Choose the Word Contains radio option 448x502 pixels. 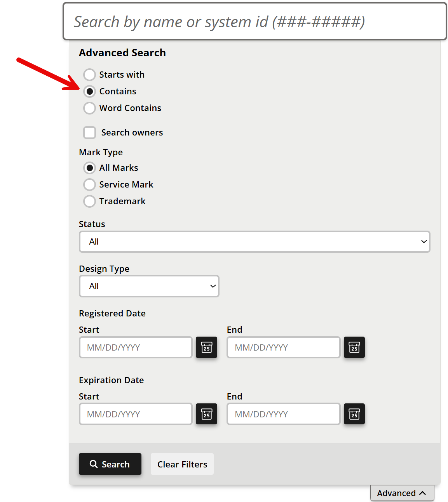coord(89,108)
